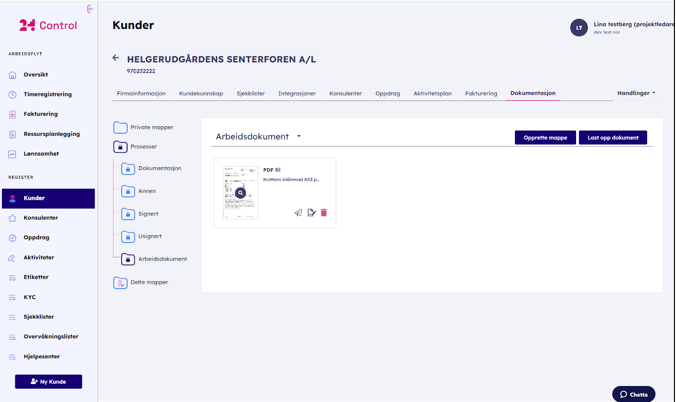Select the Usignert subfolder
The image size is (676, 402).
click(x=141, y=236)
